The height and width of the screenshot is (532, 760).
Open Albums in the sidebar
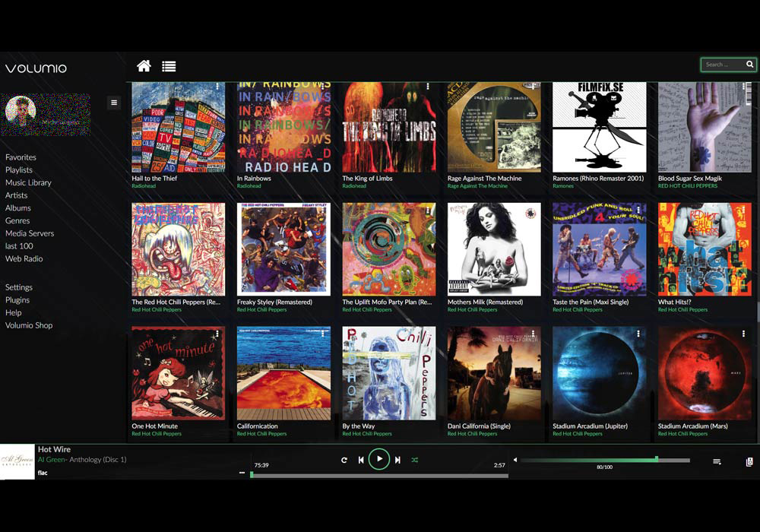[x=18, y=207]
